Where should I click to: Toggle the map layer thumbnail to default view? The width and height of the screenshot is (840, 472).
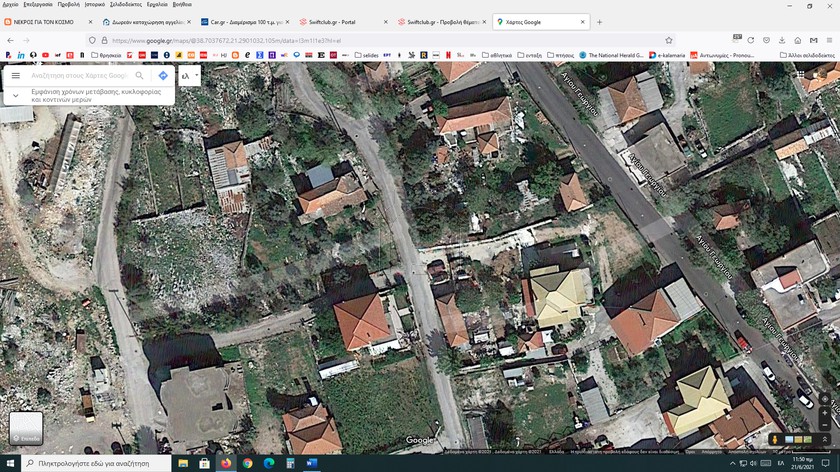tap(26, 428)
